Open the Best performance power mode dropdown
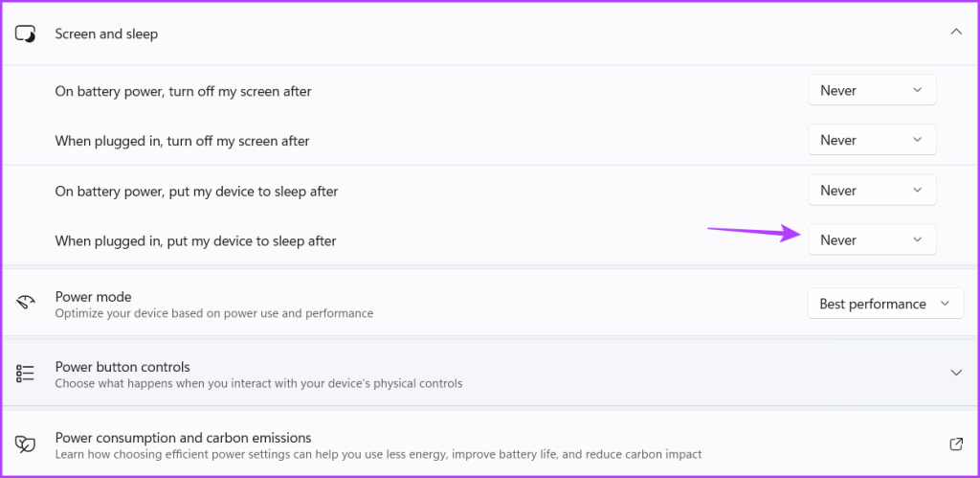 [x=885, y=304]
